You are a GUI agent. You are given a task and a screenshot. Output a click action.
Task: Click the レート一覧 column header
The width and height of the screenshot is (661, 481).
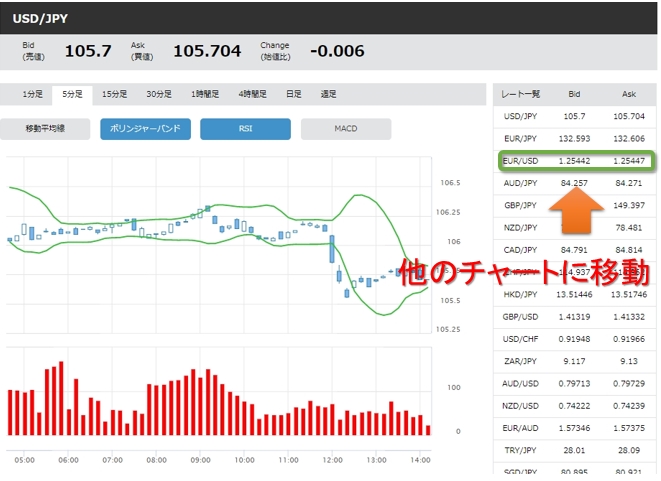tap(521, 94)
